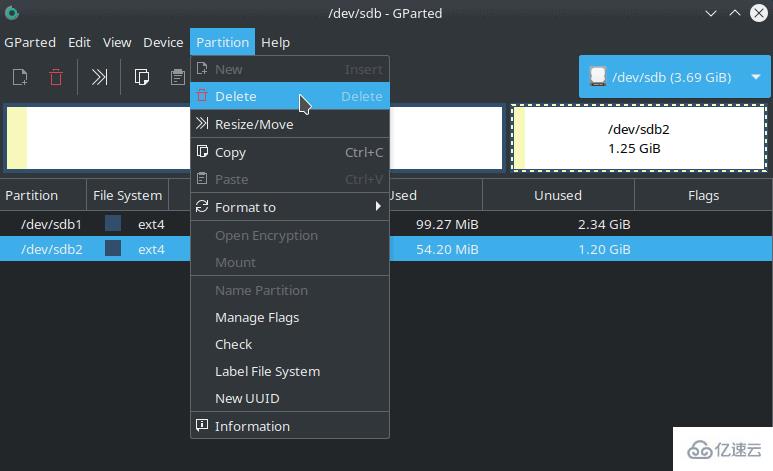Select the /dev/sdb1 row in partition list

tap(386, 224)
